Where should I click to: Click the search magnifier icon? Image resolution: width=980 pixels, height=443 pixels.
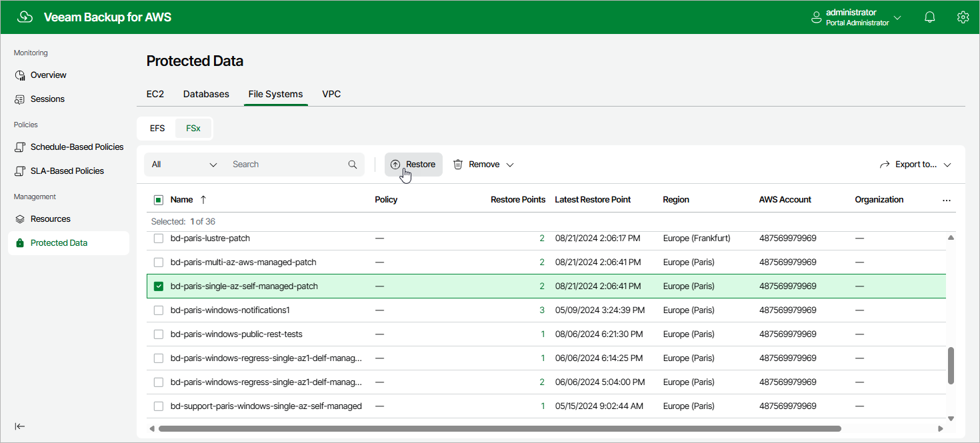pyautogui.click(x=353, y=165)
